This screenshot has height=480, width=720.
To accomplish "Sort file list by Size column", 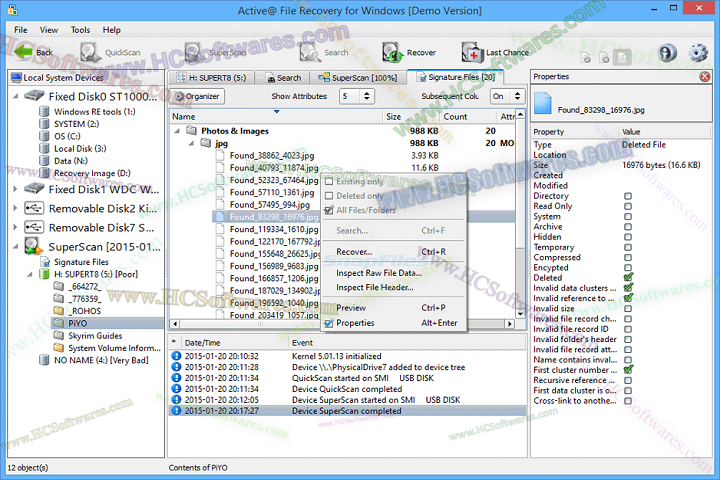I will pos(411,117).
